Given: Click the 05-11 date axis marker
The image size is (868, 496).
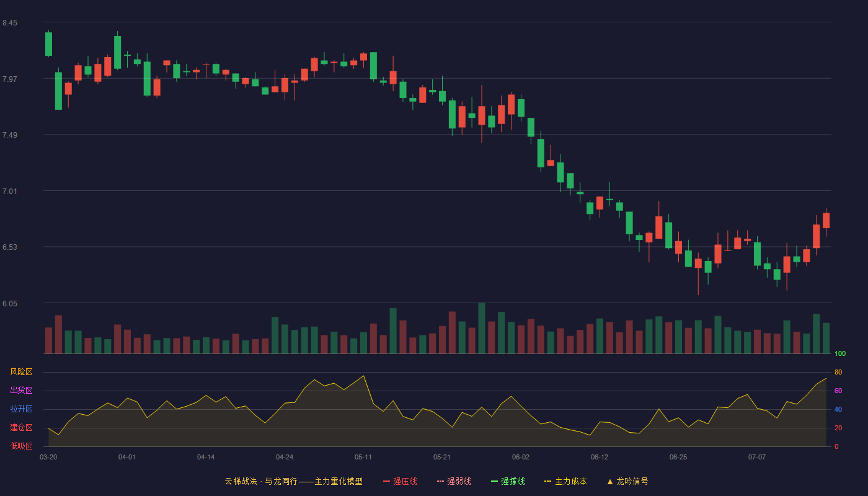Looking at the screenshot, I should click(363, 457).
